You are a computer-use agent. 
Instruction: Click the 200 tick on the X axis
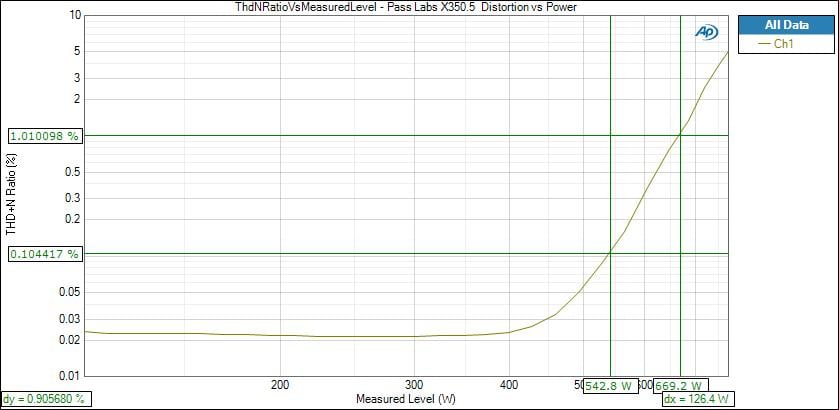click(280, 385)
